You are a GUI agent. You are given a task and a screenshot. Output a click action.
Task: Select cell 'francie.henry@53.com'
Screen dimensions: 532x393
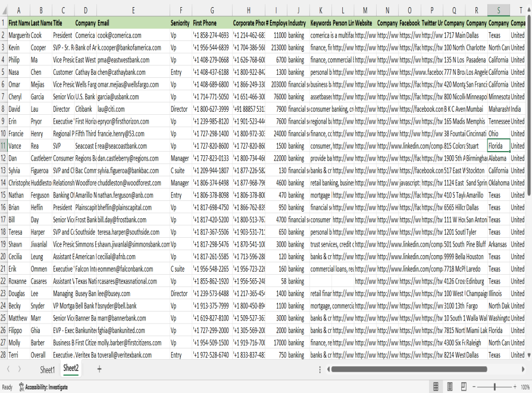[x=133, y=134]
